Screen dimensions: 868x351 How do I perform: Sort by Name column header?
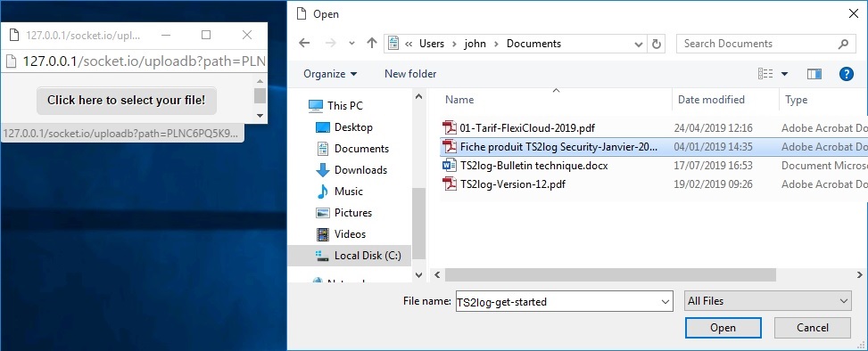pyautogui.click(x=459, y=100)
